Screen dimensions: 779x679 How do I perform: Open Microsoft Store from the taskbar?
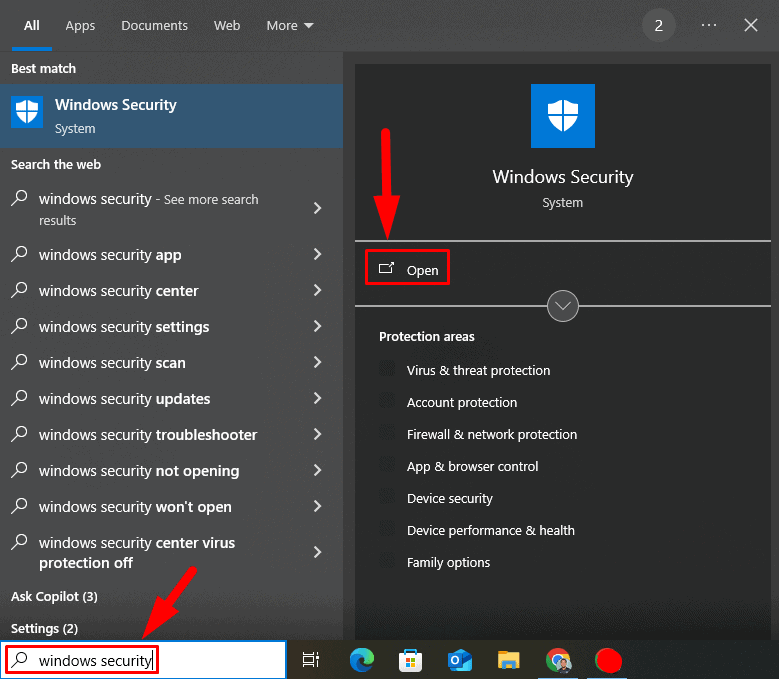(x=410, y=660)
